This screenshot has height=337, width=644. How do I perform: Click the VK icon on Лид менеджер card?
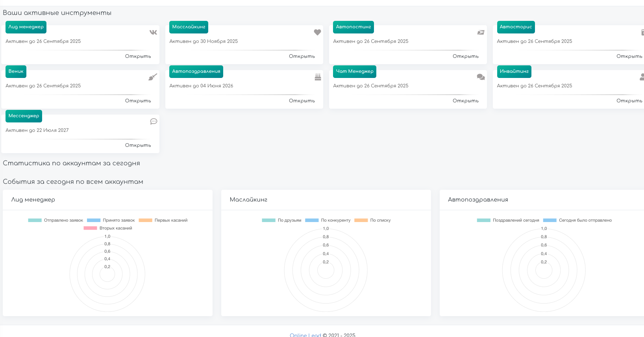point(153,32)
